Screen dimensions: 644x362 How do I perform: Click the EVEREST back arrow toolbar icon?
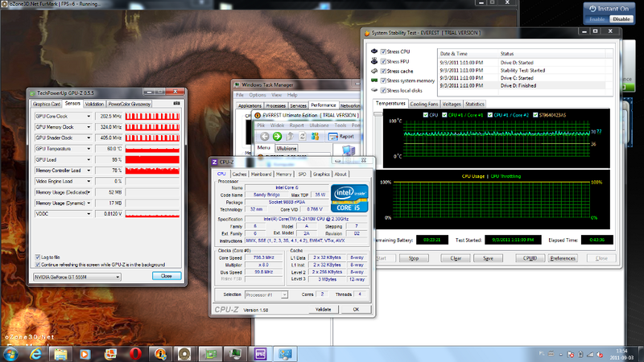265,136
